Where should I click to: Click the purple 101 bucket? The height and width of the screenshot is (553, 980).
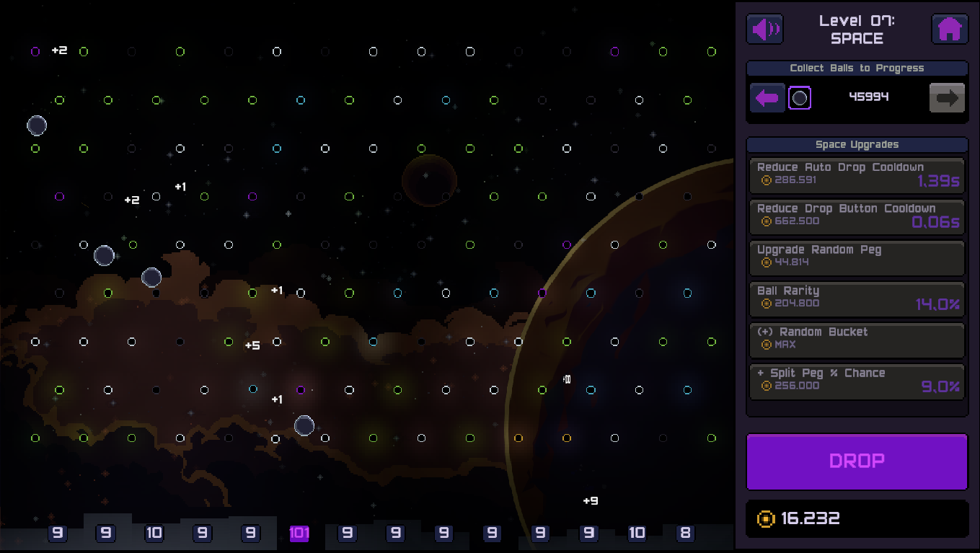(x=299, y=534)
